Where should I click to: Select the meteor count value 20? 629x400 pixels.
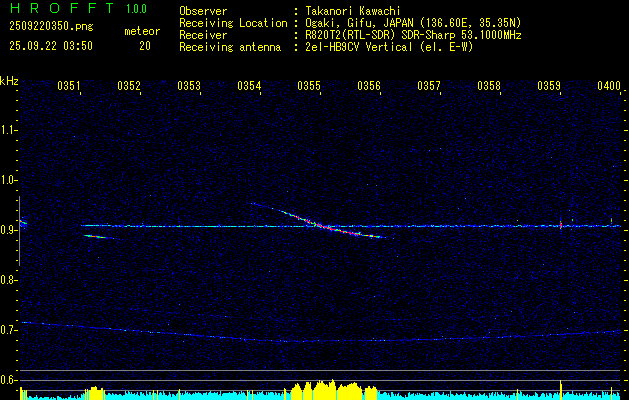coord(145,46)
